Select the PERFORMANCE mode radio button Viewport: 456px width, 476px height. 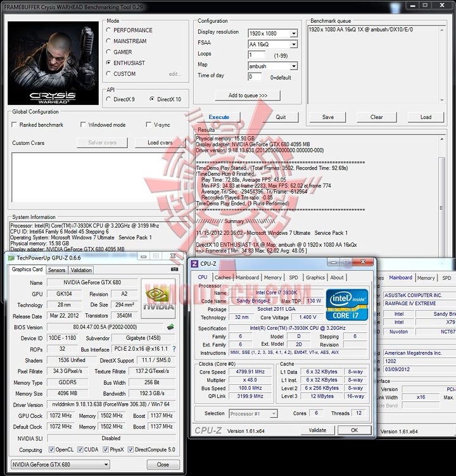point(108,30)
